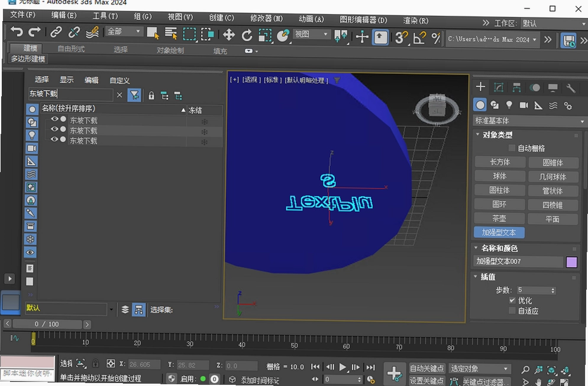Select the Link tool icon
The height and width of the screenshot is (386, 588).
tap(56, 33)
